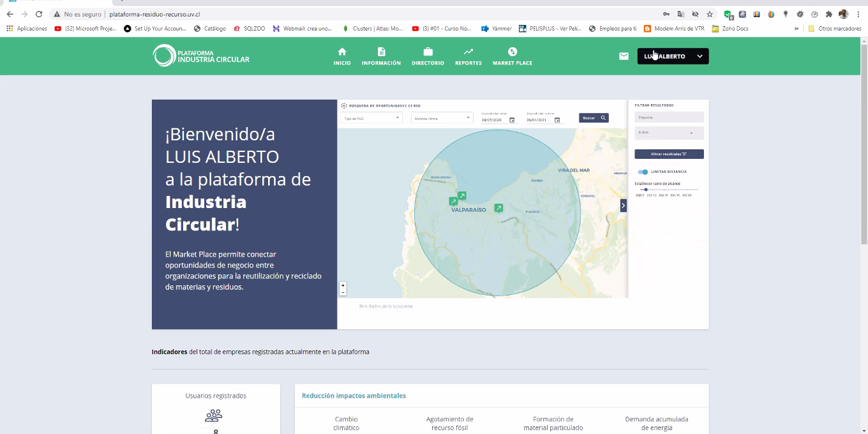Collapse the filter side panel arrow
868x434 pixels.
click(x=624, y=205)
